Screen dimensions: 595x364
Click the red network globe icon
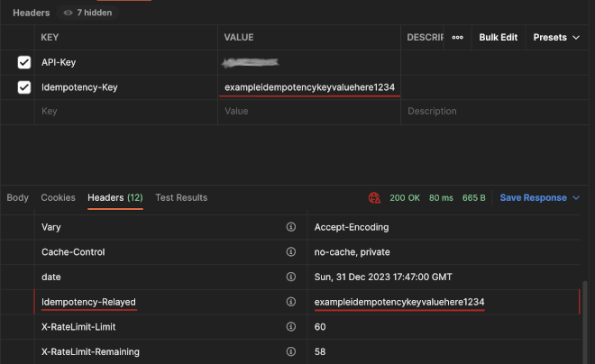tap(375, 197)
